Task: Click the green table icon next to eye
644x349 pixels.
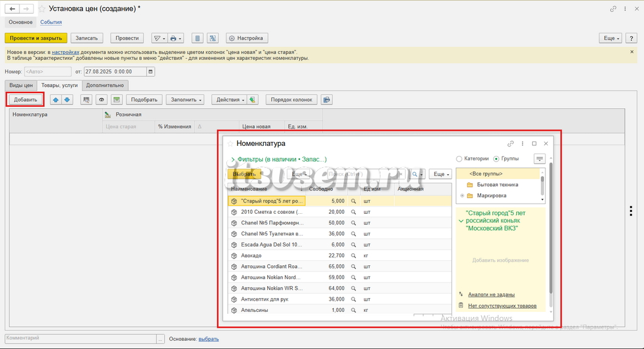Action: [116, 100]
